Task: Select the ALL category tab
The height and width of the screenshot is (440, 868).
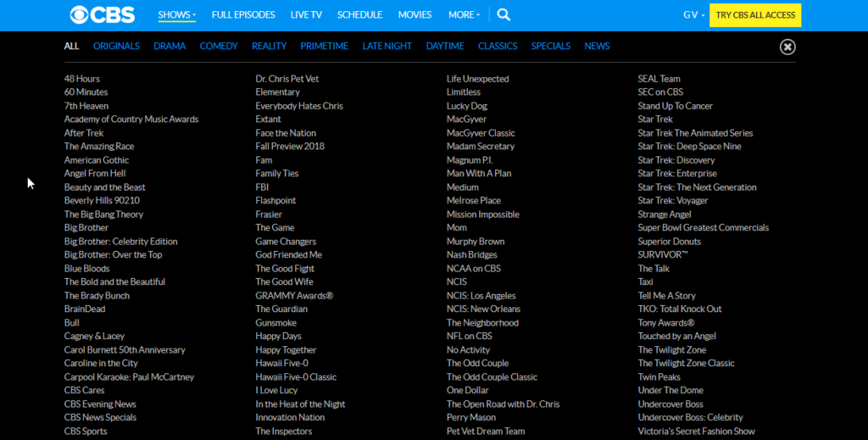Action: pyautogui.click(x=71, y=46)
